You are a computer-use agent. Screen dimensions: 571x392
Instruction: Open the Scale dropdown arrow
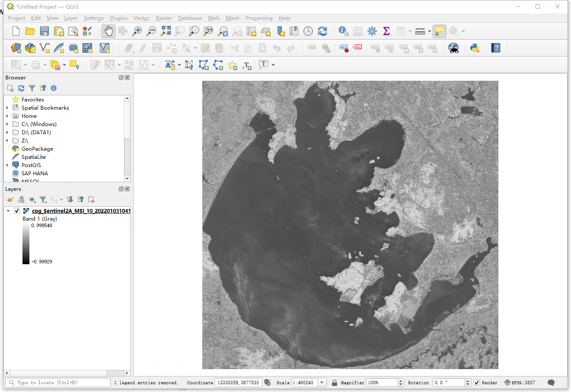[x=322, y=383]
